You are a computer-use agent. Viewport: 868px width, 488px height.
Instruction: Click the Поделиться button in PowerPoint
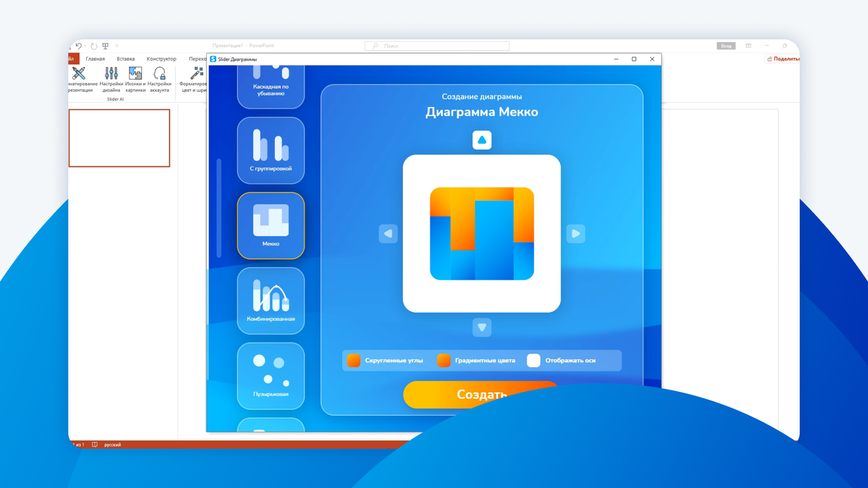point(783,59)
